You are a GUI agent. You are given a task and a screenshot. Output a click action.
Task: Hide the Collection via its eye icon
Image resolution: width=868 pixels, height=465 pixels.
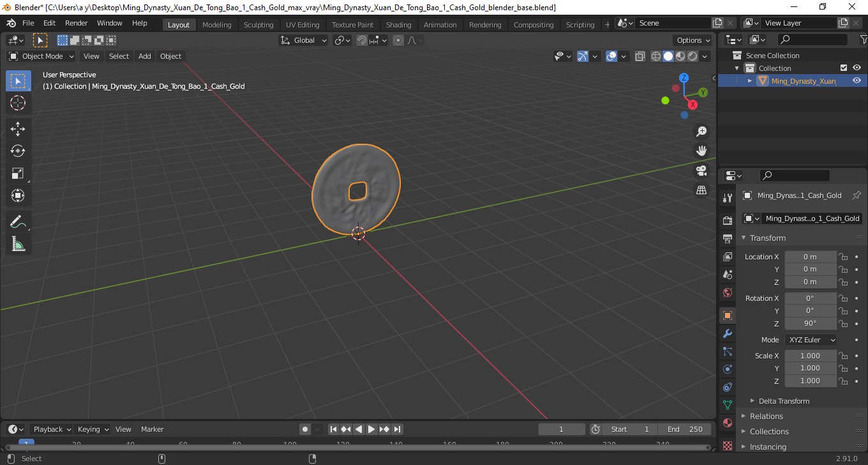tap(857, 68)
